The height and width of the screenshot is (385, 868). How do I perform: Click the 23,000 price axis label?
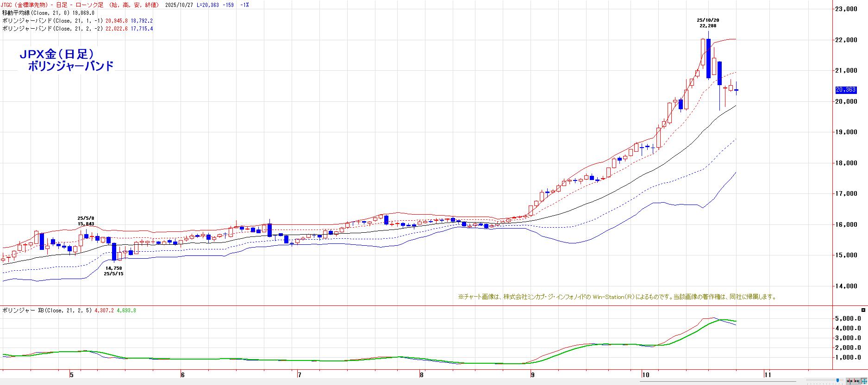pyautogui.click(x=847, y=9)
